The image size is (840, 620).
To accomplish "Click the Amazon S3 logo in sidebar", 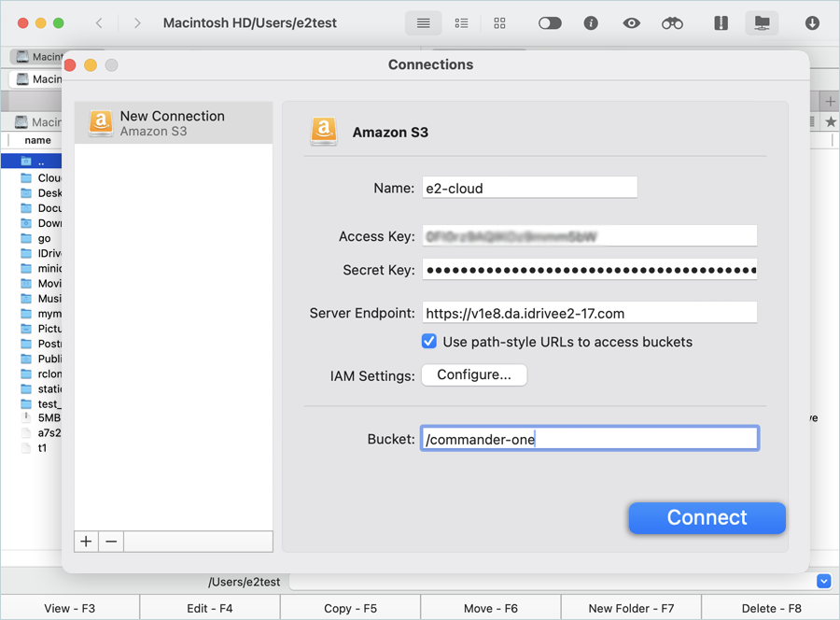I will 101,123.
